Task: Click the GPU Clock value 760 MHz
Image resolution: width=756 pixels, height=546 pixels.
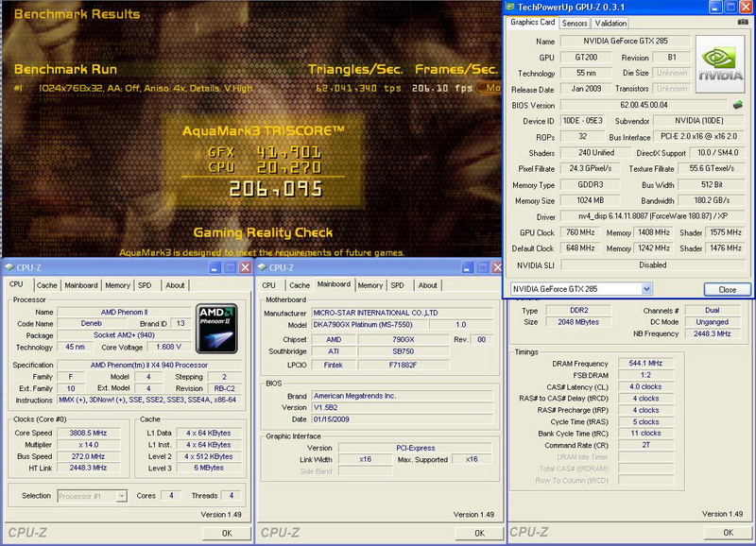Action: coord(580,232)
